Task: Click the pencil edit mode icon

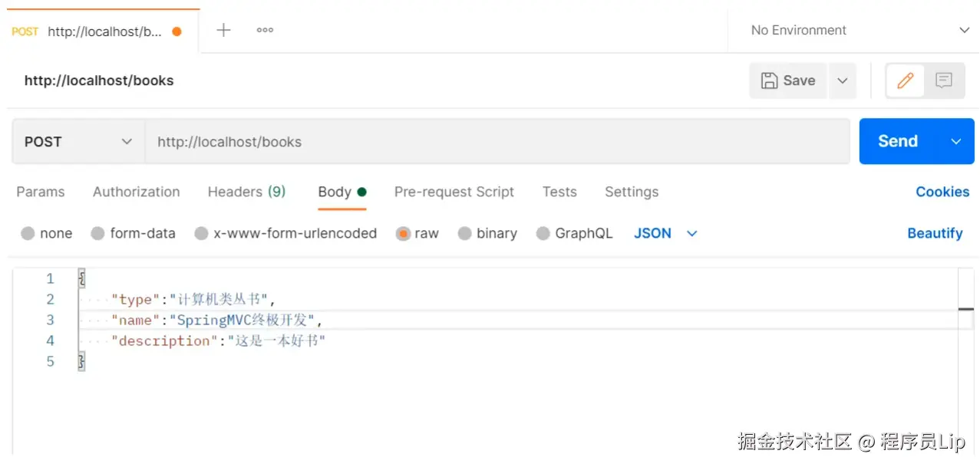Action: click(906, 81)
